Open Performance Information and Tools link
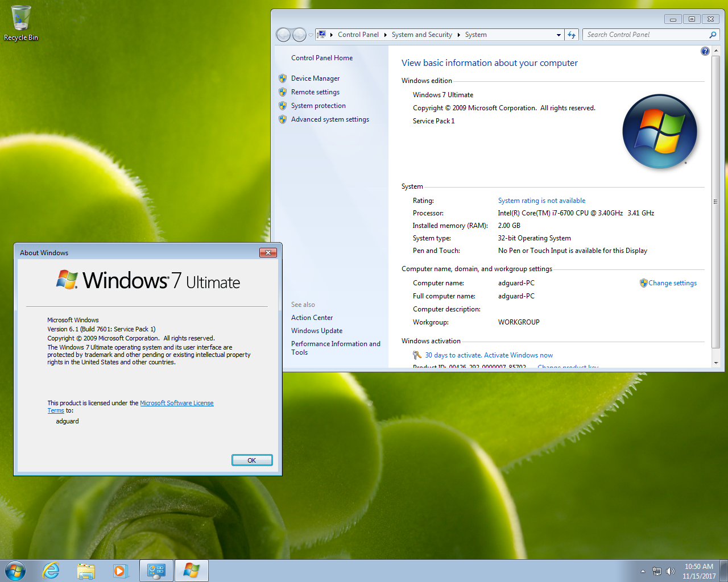This screenshot has width=728, height=582. [x=336, y=348]
